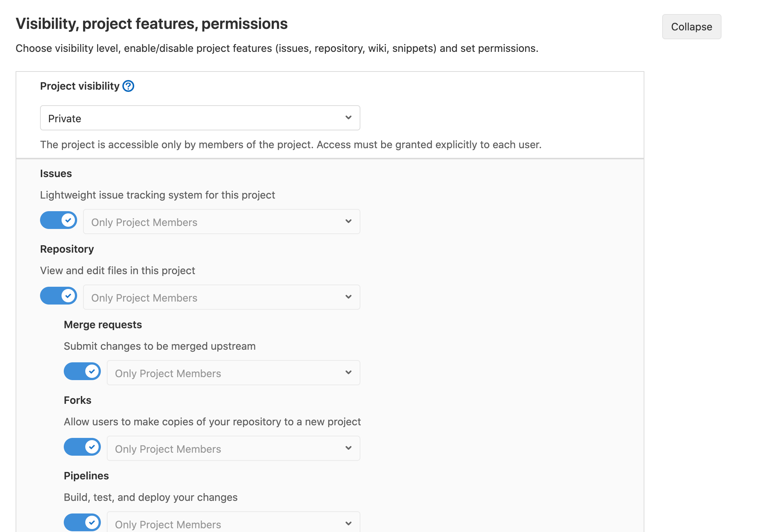
Task: Expand the Repository access level dropdown
Action: click(x=221, y=297)
